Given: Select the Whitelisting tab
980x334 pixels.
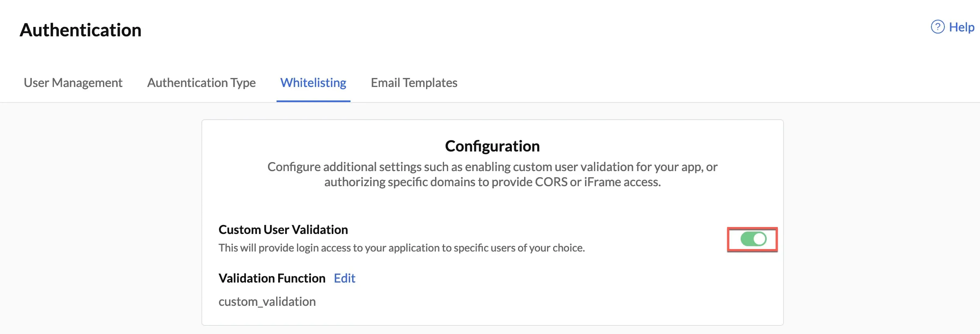Looking at the screenshot, I should tap(313, 82).
